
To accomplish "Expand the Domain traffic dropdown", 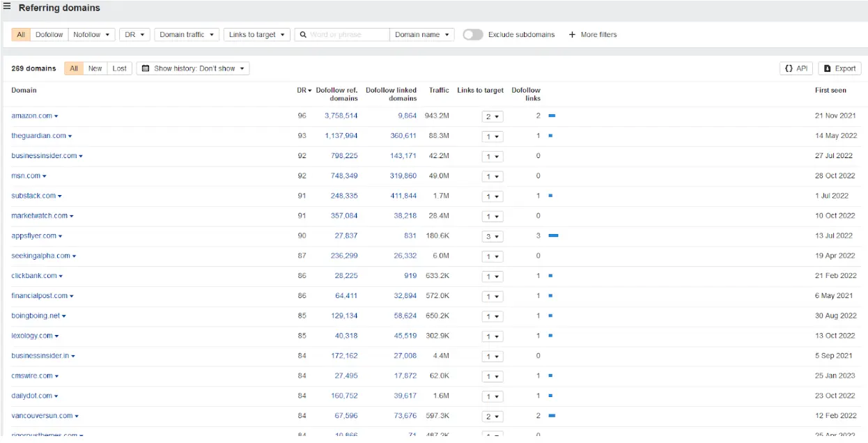I will coord(187,35).
